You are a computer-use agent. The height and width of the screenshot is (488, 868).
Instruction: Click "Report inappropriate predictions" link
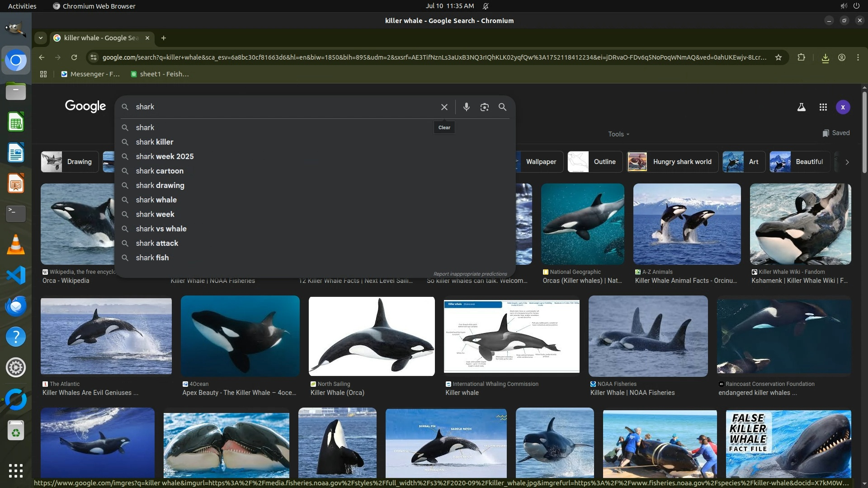tap(470, 274)
